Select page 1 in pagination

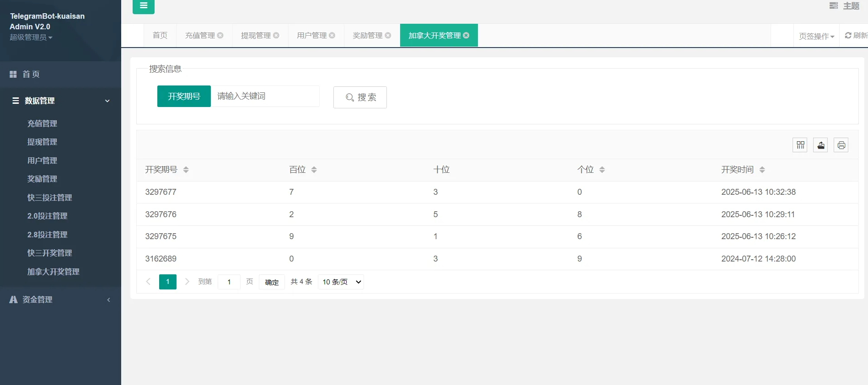click(168, 282)
